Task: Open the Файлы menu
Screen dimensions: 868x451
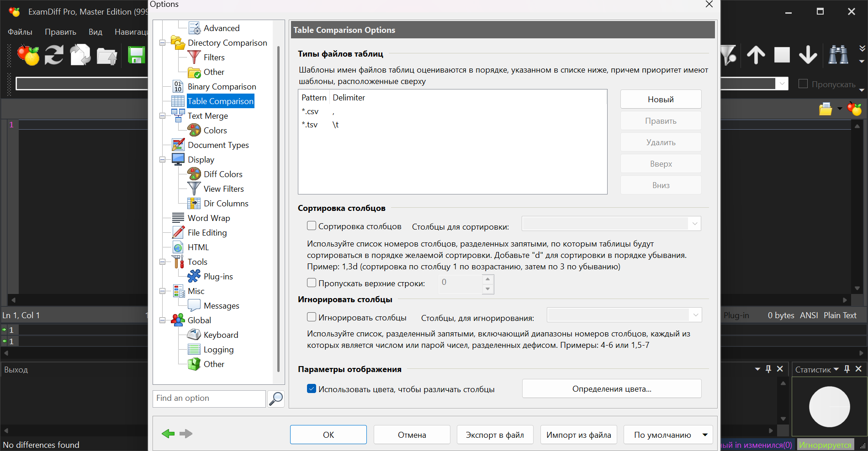Action: (20, 31)
